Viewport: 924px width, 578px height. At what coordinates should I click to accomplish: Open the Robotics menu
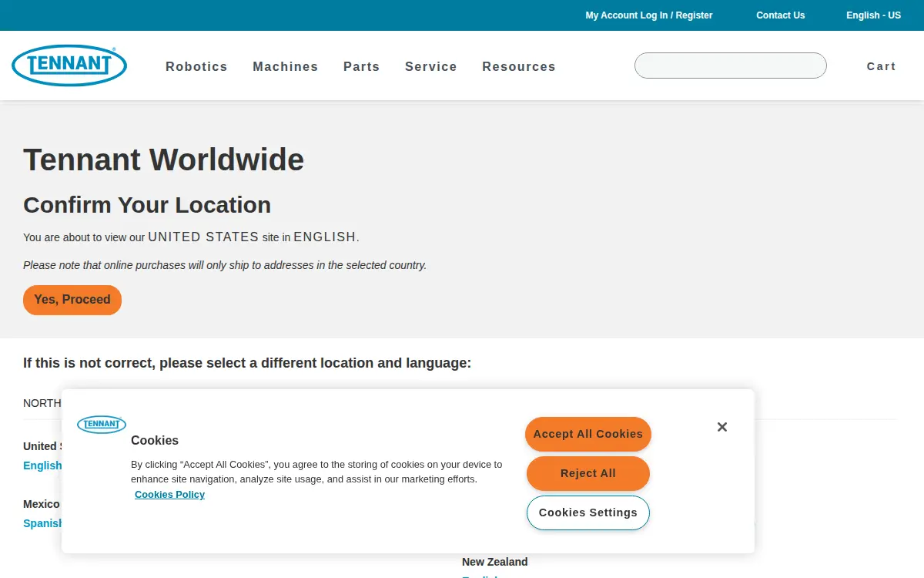pos(196,67)
